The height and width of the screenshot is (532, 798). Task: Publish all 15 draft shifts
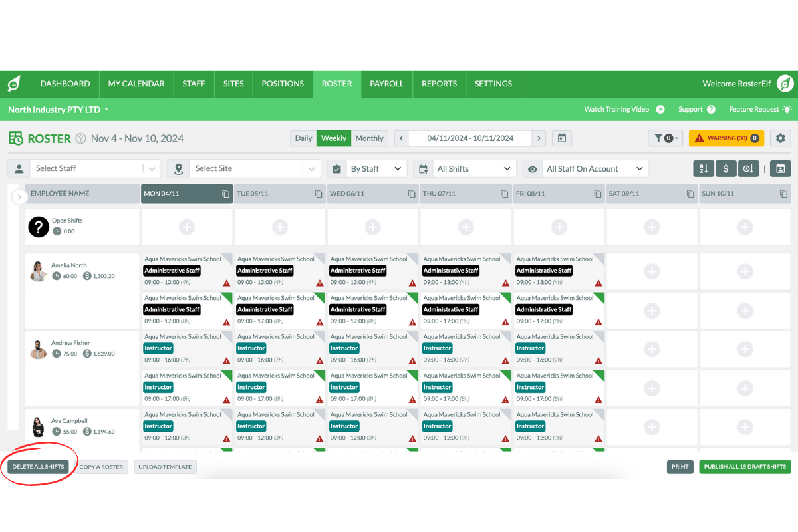tap(745, 467)
